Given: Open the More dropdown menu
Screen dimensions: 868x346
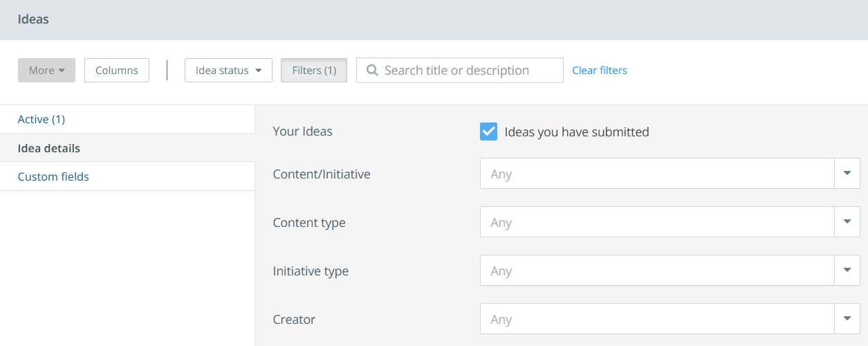Looking at the screenshot, I should 46,71.
